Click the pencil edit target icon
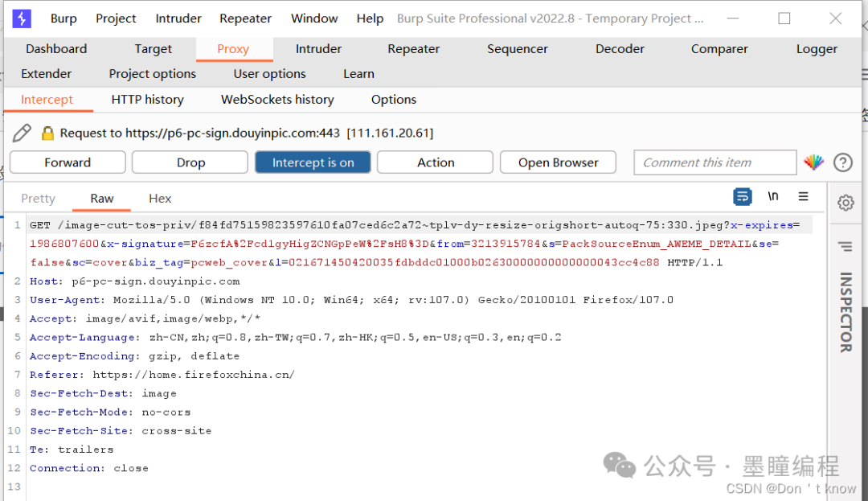 point(23,133)
